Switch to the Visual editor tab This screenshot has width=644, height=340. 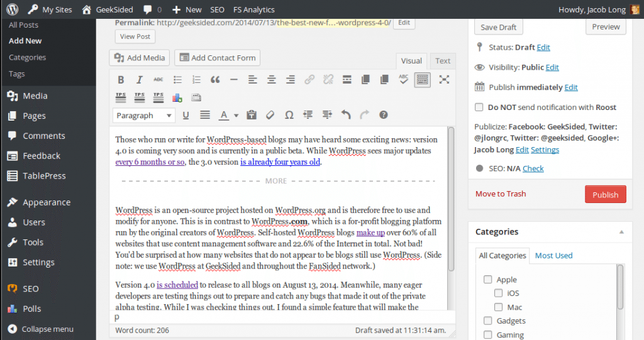pyautogui.click(x=411, y=61)
